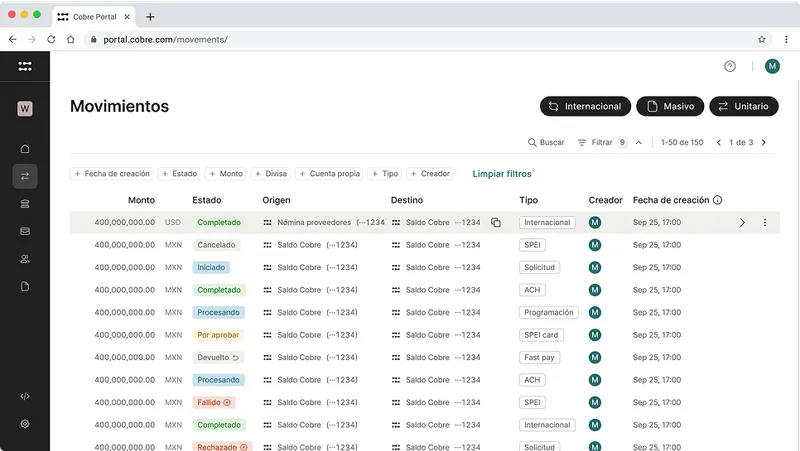800x451 pixels.
Task: Click the address bar URL
Action: pos(165,39)
